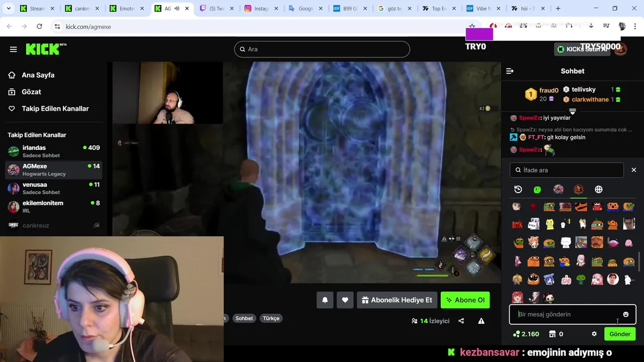Click KICKs Satın Al button

(583, 49)
